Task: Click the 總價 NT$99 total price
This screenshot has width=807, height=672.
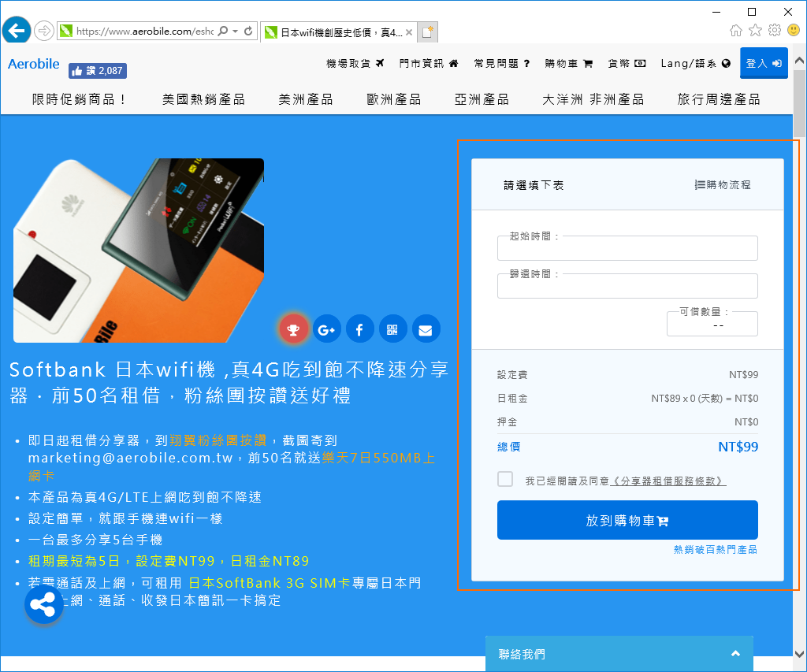Action: (738, 447)
